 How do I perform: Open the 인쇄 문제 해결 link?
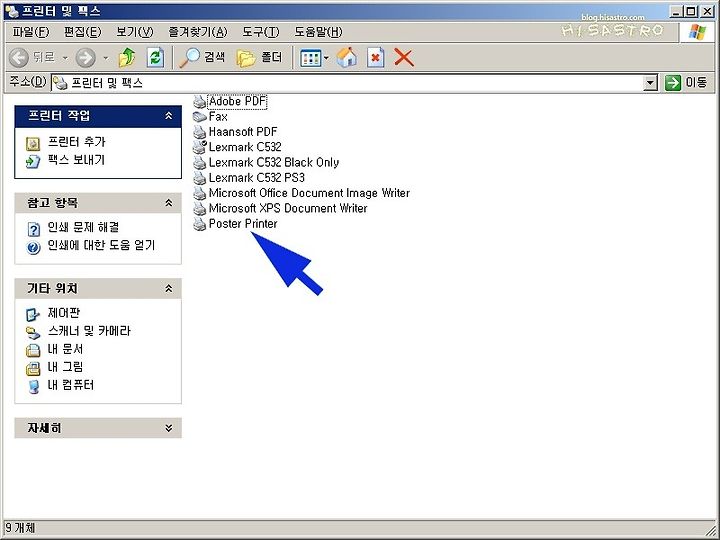[x=84, y=227]
